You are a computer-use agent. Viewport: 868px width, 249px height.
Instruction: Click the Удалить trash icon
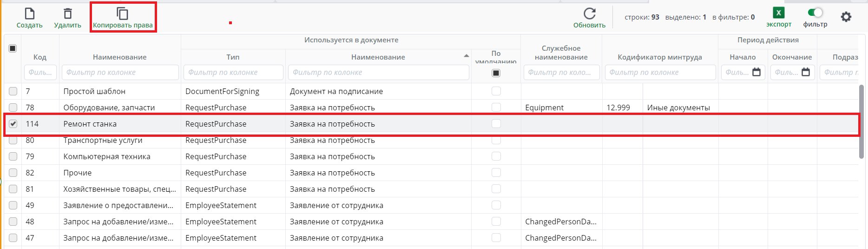[x=67, y=14]
